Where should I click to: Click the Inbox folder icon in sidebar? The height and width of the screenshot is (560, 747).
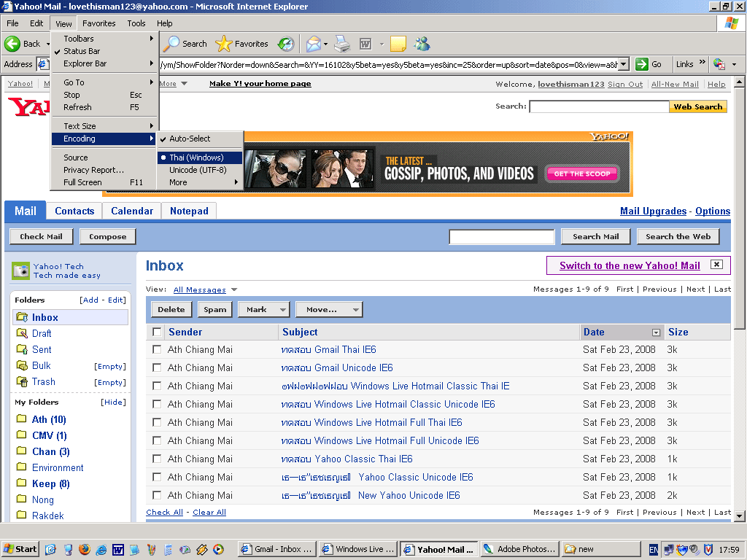click(x=22, y=317)
